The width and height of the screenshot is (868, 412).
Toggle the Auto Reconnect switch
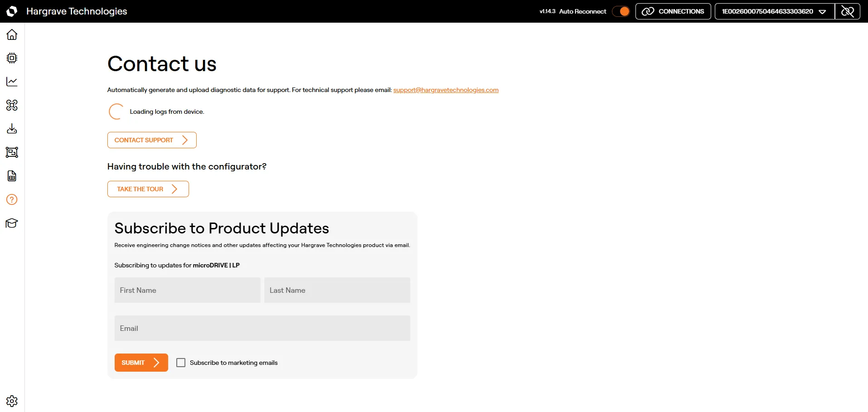(x=621, y=11)
